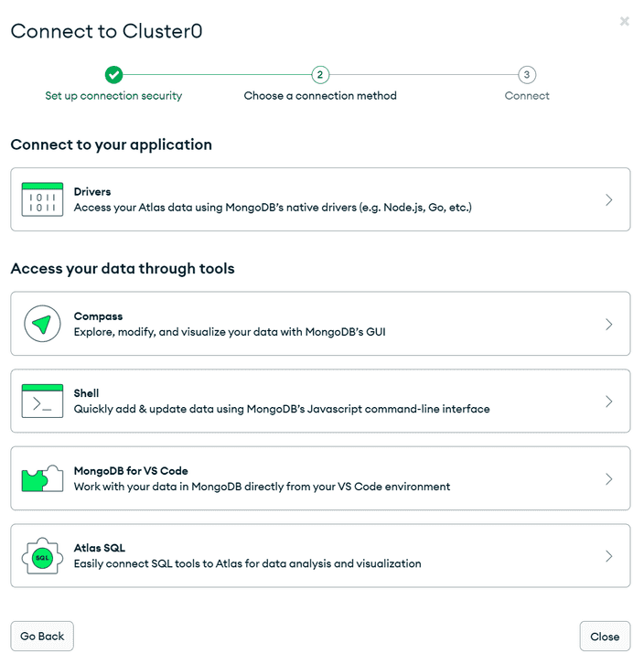Click the green completed-step checkmark icon
The image size is (644, 664).
113,75
